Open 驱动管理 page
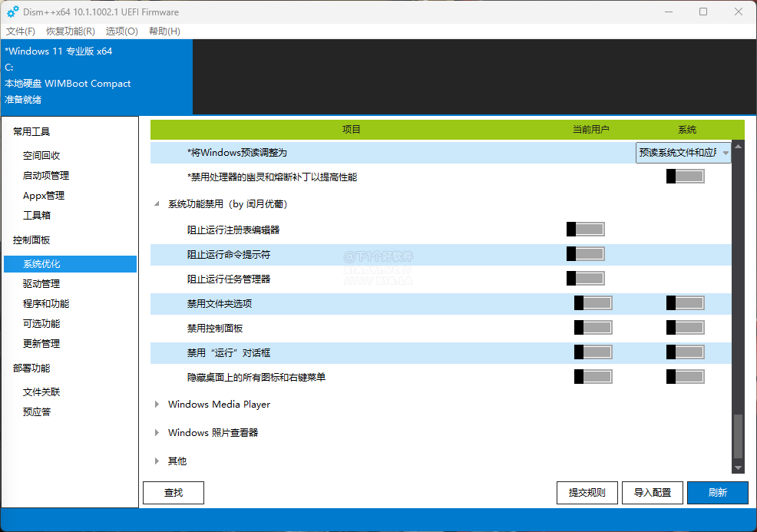Image resolution: width=757 pixels, height=532 pixels. pyautogui.click(x=41, y=284)
